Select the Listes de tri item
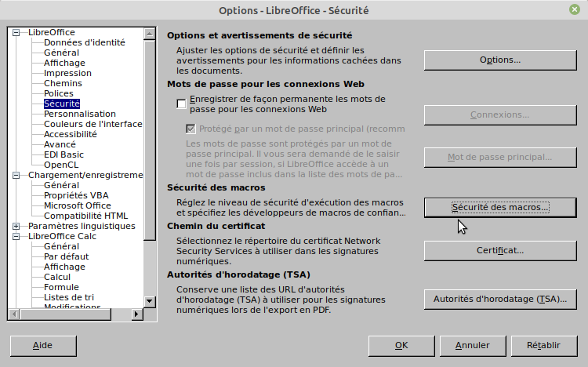Viewport: 588px width, 367px height. 69,297
